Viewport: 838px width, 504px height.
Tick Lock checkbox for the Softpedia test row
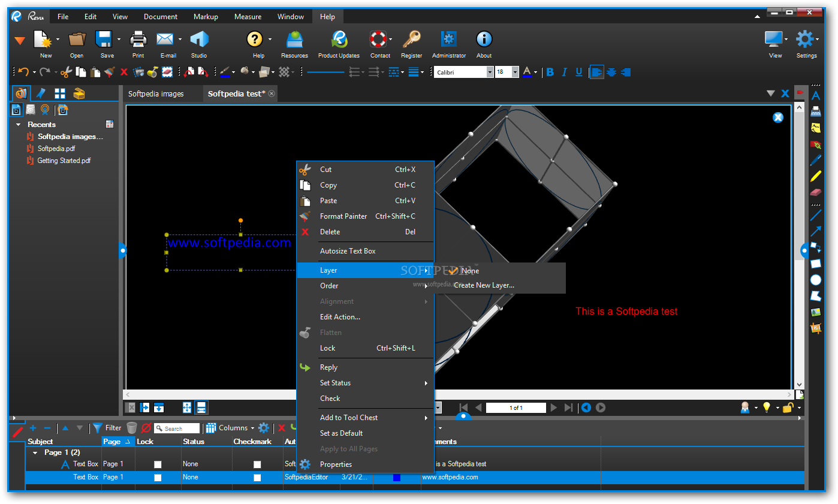[x=158, y=464]
